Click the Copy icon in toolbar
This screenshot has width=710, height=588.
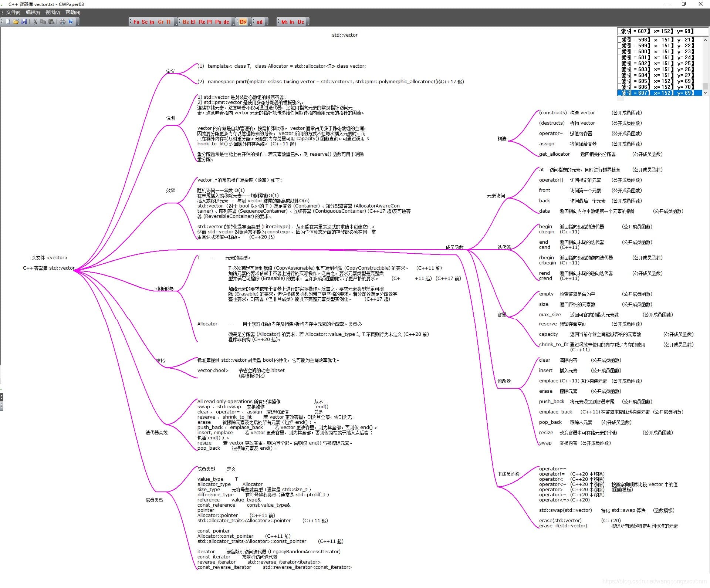tap(43, 22)
